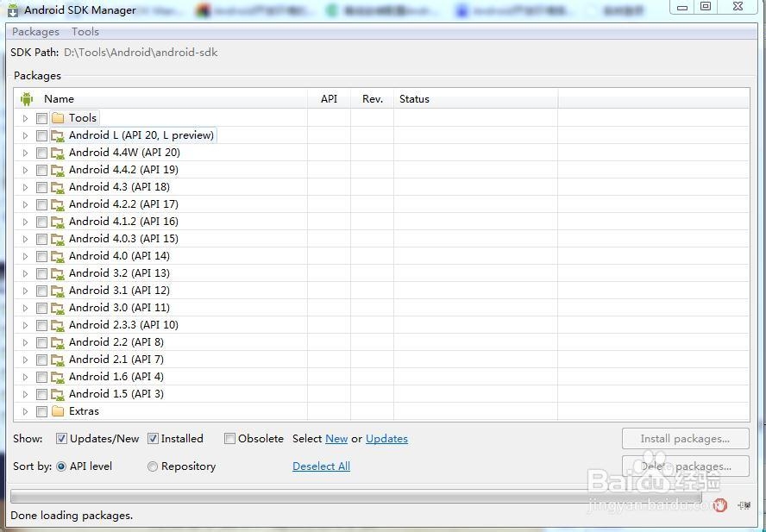The image size is (766, 532).
Task: Expand the Android 3.1 (API 12) node
Action: 25,291
